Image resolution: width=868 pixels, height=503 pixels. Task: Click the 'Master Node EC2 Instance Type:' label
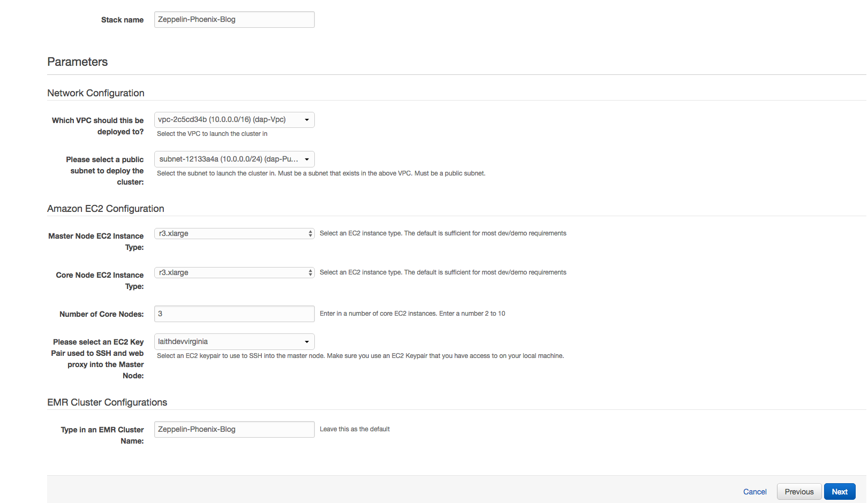click(x=96, y=242)
